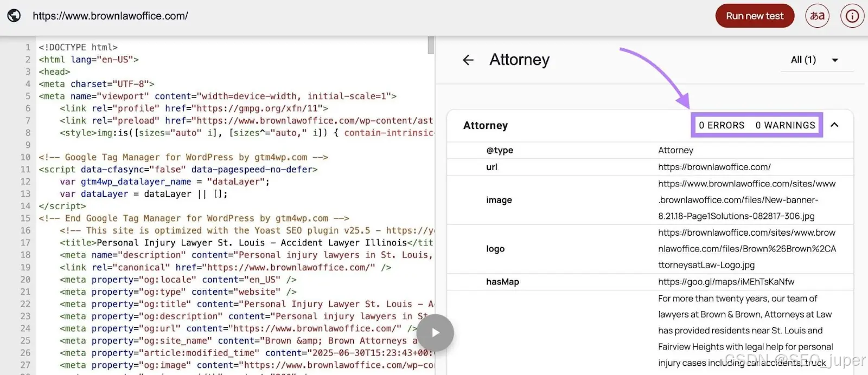The image size is (868, 375).
Task: Click the og:locale meta property line
Action: click(x=178, y=280)
